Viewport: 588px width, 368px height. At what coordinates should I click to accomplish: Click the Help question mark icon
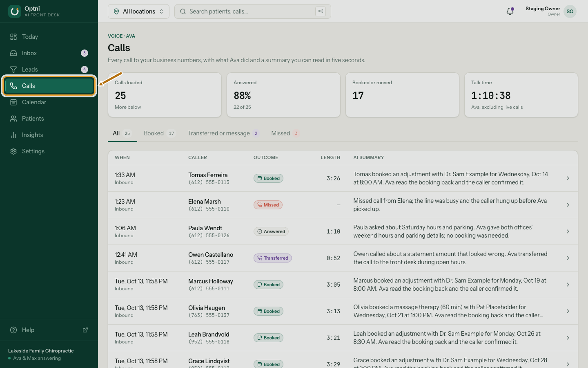13,330
